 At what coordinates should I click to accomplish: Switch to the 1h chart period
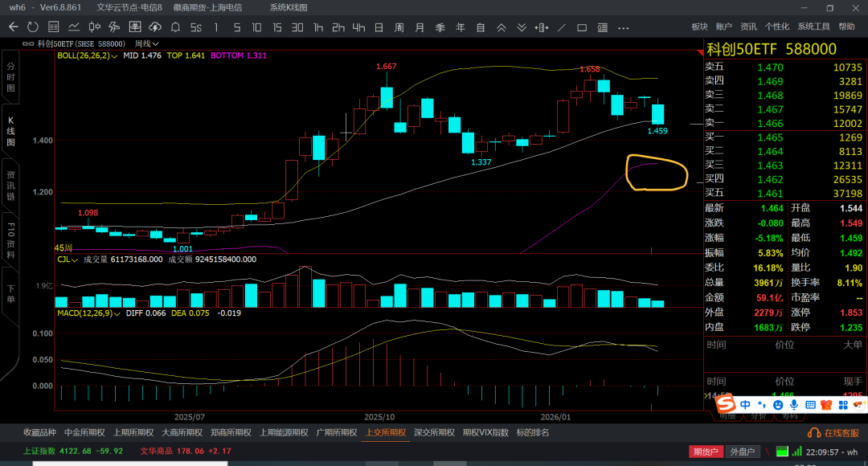pyautogui.click(x=318, y=27)
